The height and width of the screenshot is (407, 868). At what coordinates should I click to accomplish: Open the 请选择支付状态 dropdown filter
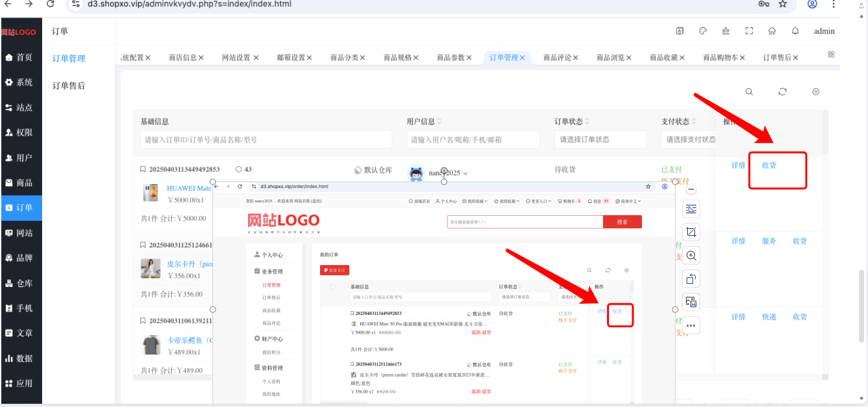[689, 139]
